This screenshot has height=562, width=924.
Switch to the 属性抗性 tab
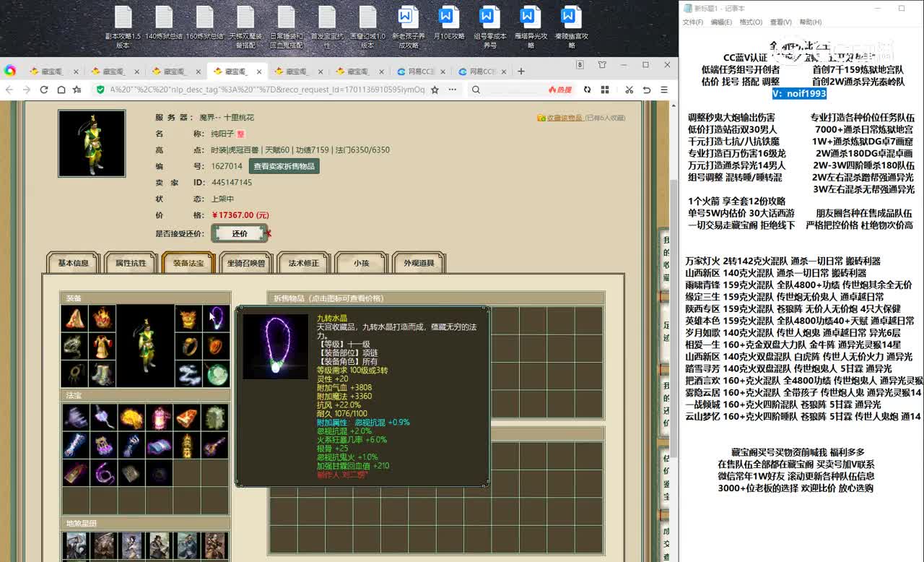pos(131,263)
